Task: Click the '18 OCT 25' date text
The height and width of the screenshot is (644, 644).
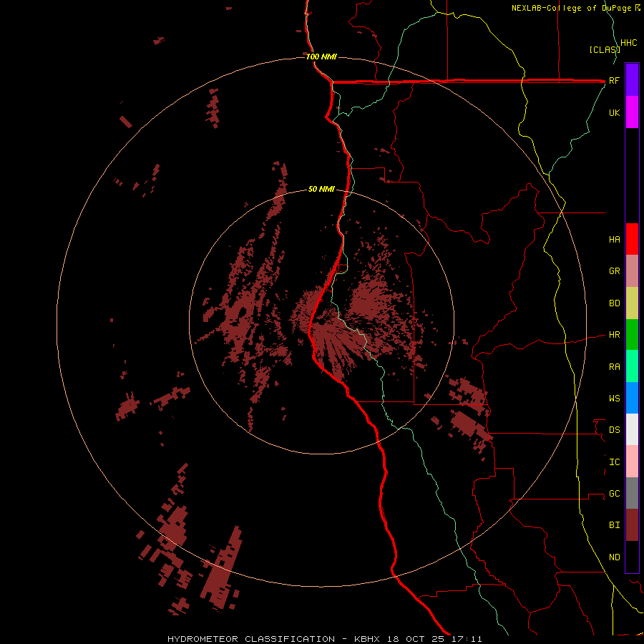Action: click(x=416, y=639)
